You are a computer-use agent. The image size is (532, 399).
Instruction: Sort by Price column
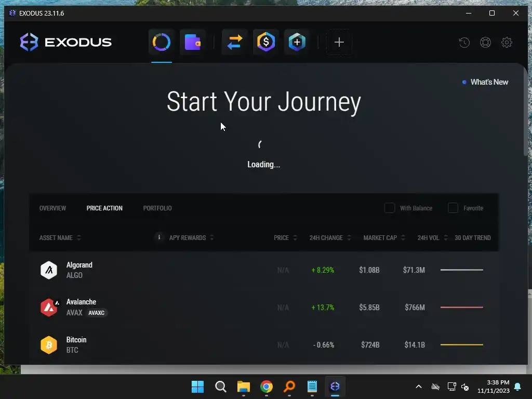pos(285,237)
